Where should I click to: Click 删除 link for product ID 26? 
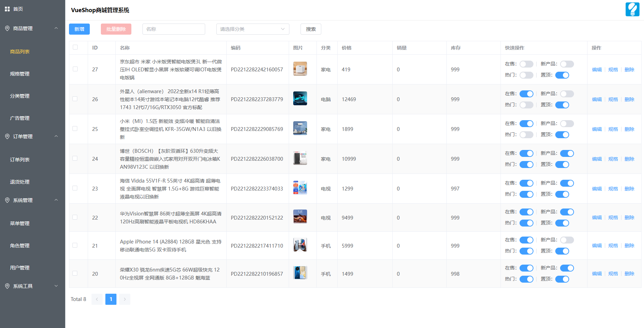(629, 99)
